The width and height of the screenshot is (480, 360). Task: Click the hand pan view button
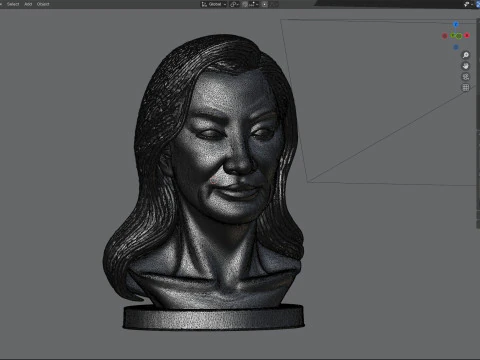tap(466, 66)
